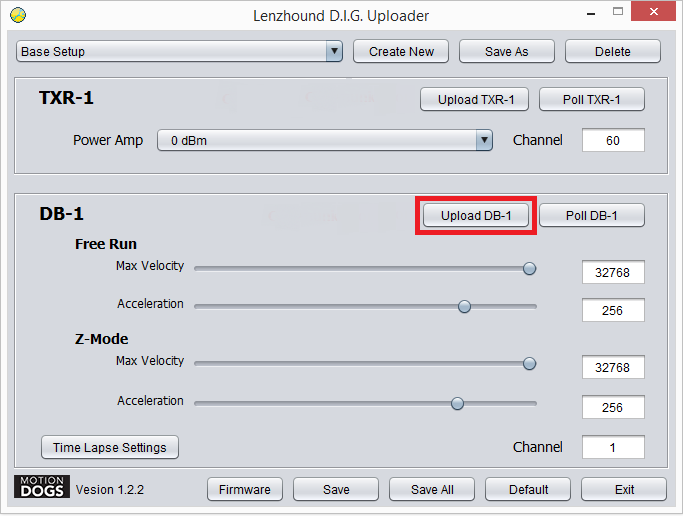Click the Firmware button
Viewport: 683px width, 516px height.
(x=245, y=489)
